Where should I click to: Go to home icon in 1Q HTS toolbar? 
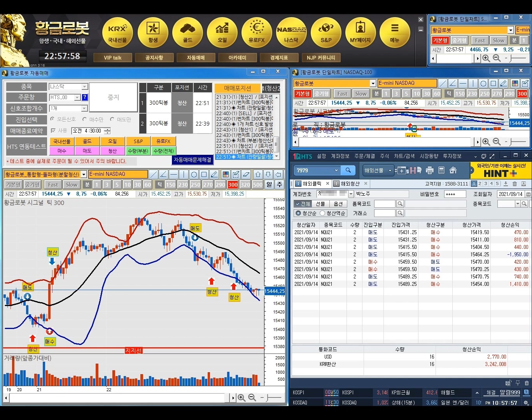[453, 170]
